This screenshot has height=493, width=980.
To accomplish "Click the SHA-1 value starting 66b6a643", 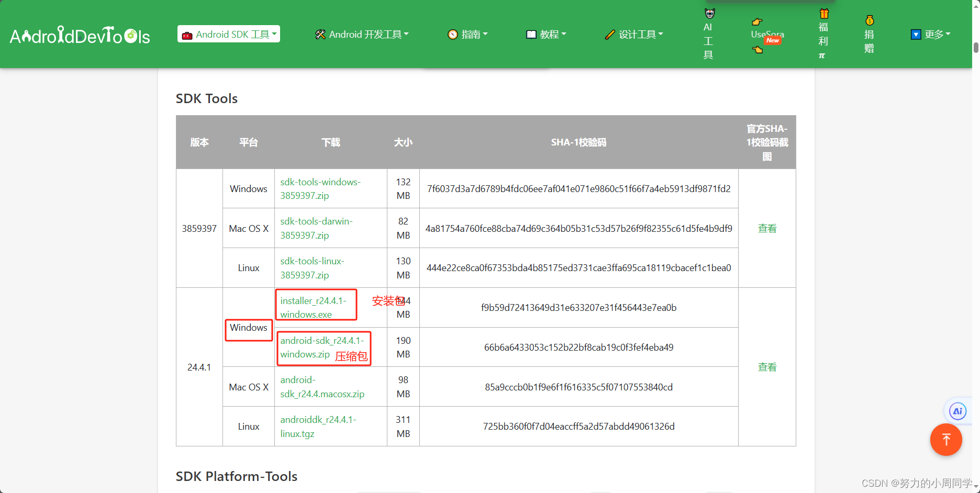I will (x=578, y=348).
